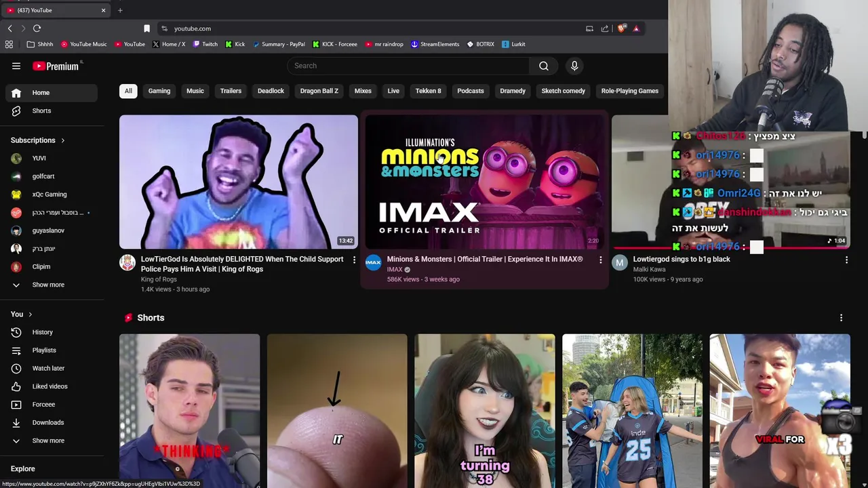Select the Sketch comedy filter chip

point(563,91)
